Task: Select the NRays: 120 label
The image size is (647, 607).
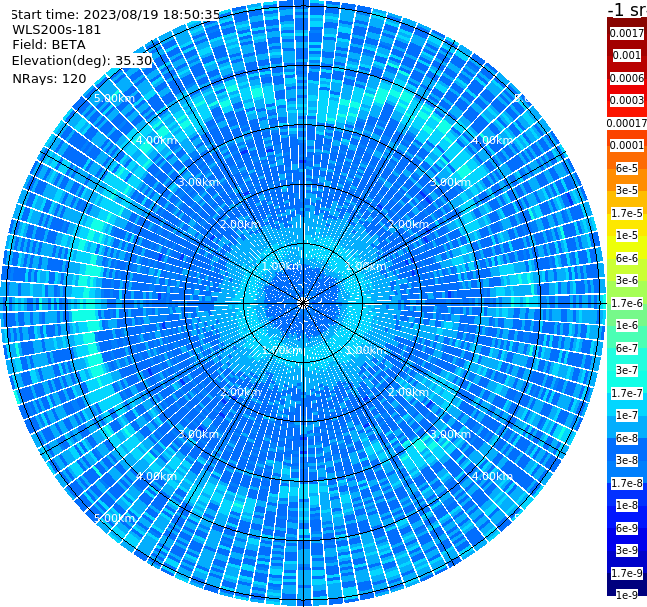Action: point(49,78)
